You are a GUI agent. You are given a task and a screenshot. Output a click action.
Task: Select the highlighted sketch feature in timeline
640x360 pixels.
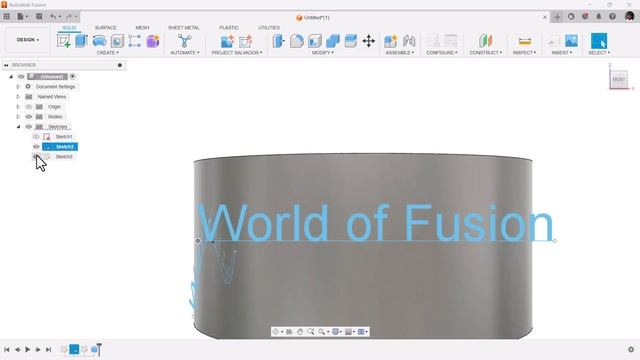(74, 349)
